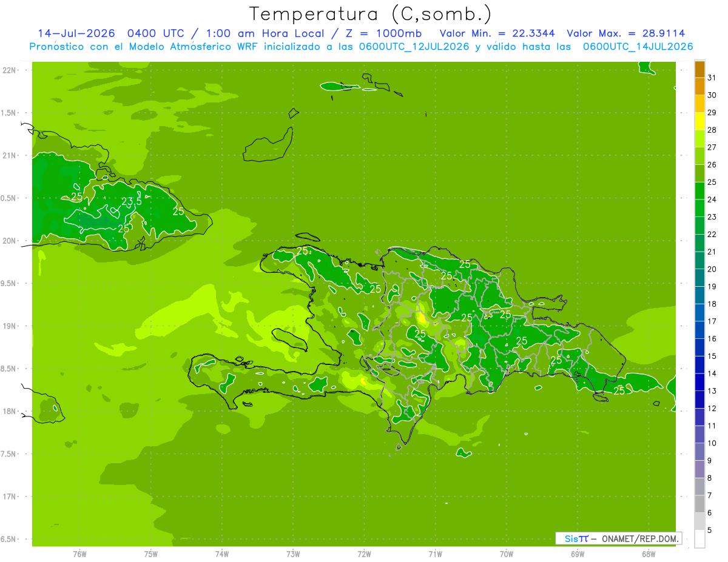Click the 22N latitude axis label
Screen dimensions: 728x562
(x=10, y=70)
